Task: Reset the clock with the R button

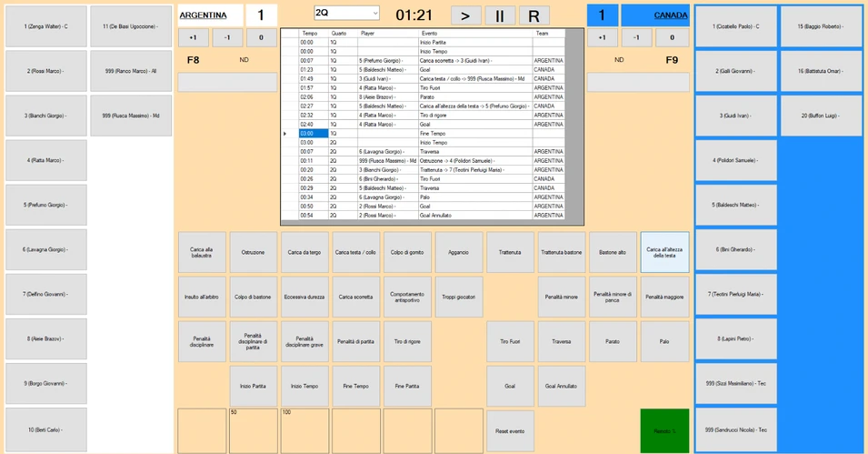Action: (x=534, y=15)
